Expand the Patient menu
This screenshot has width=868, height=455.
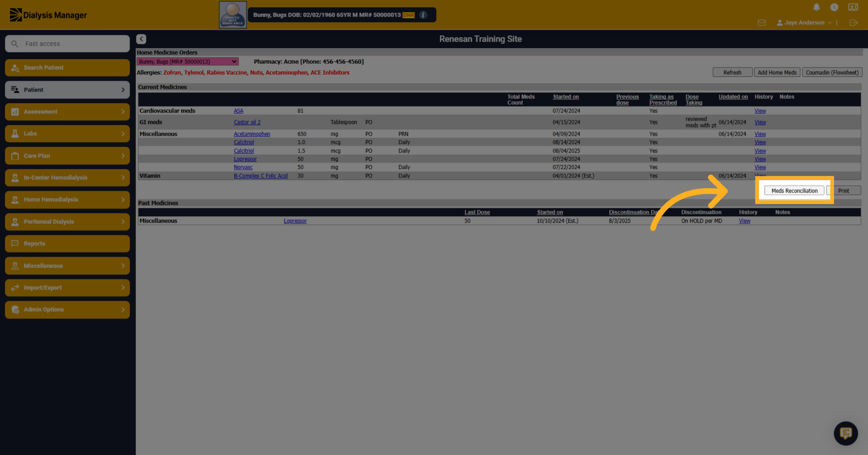click(x=67, y=90)
